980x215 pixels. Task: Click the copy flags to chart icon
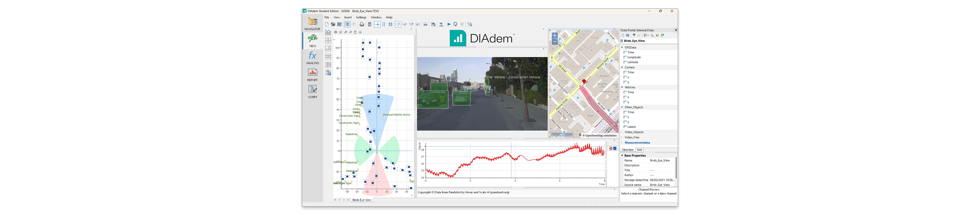click(x=441, y=24)
